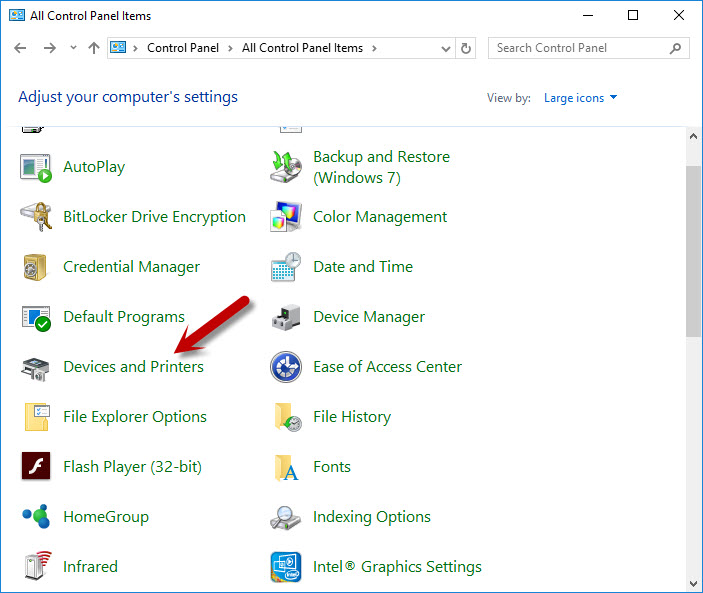Expand the chevron before Control Panel breadcrumb
703x593 pixels.
(135, 48)
